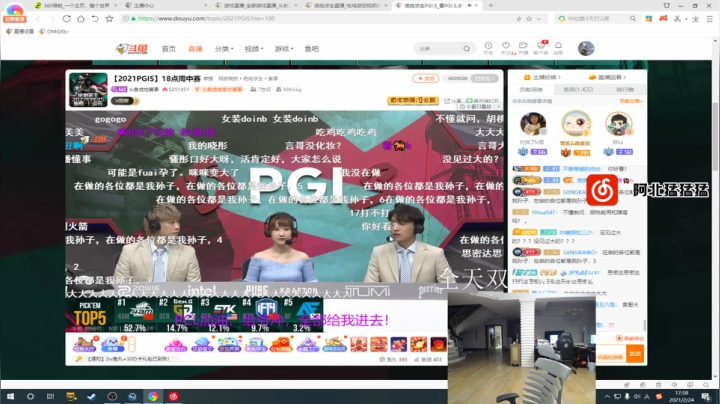Open the taskbar clock showing 17:58
The image size is (720, 404).
point(682,396)
